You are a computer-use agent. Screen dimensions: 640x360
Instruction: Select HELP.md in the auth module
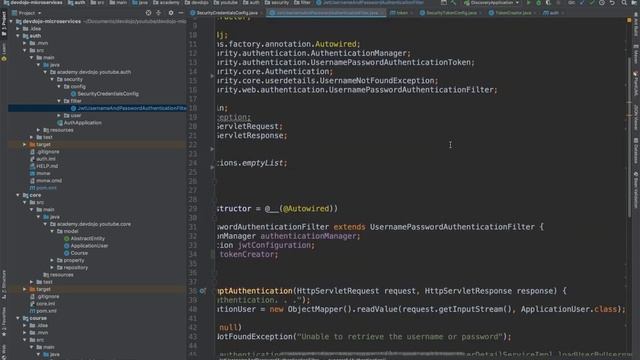tap(47, 166)
